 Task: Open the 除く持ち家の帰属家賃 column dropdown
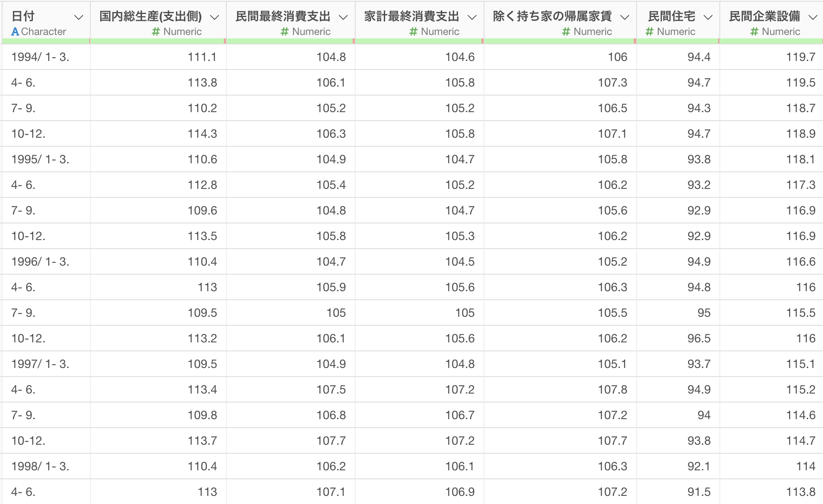[x=625, y=17]
